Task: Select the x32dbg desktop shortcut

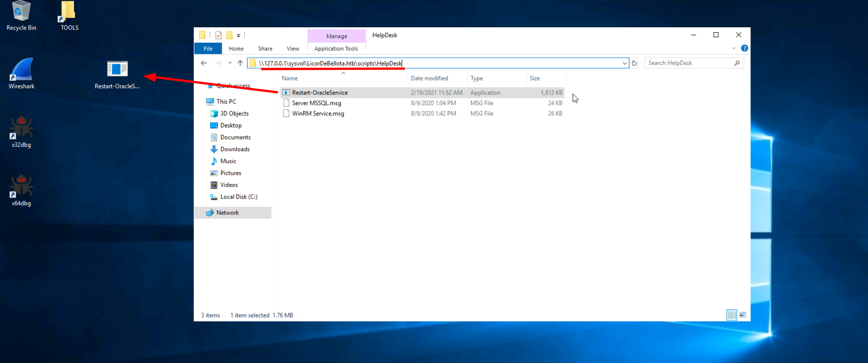Action: pos(21,132)
